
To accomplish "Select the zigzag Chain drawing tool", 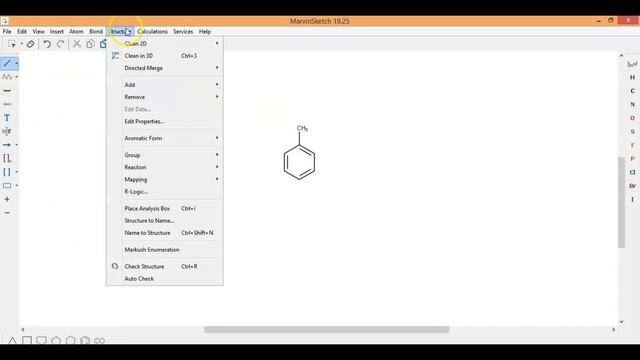I will pos(7,77).
